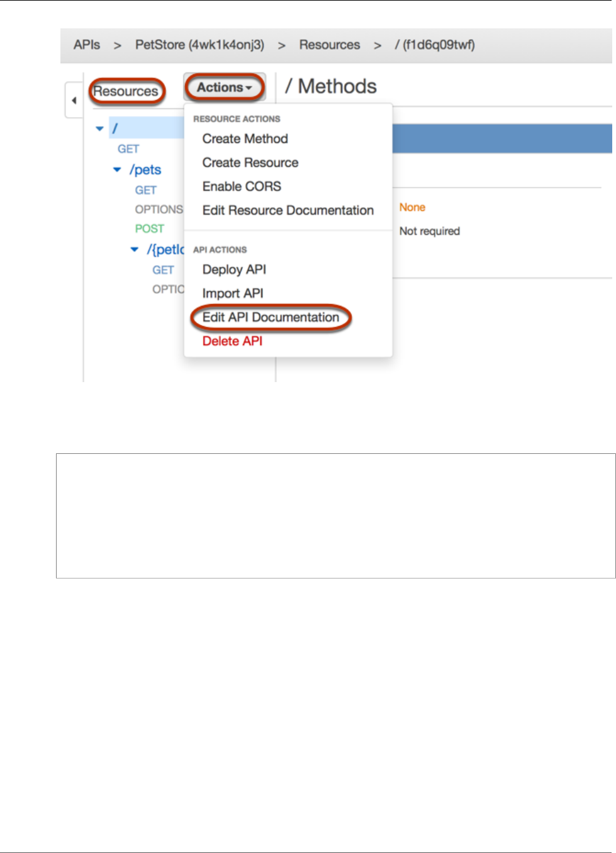The width and height of the screenshot is (616, 853).
Task: Open Resources breadcrumb link
Action: (330, 45)
